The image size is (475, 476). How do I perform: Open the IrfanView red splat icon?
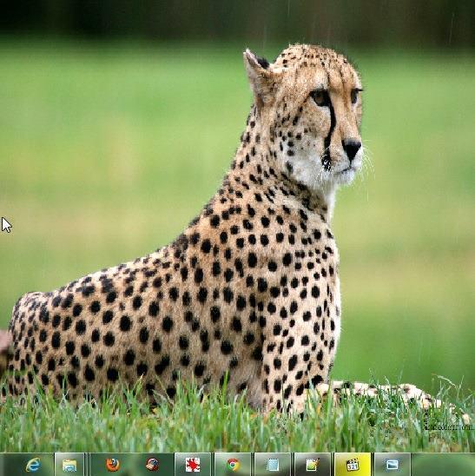(193, 465)
